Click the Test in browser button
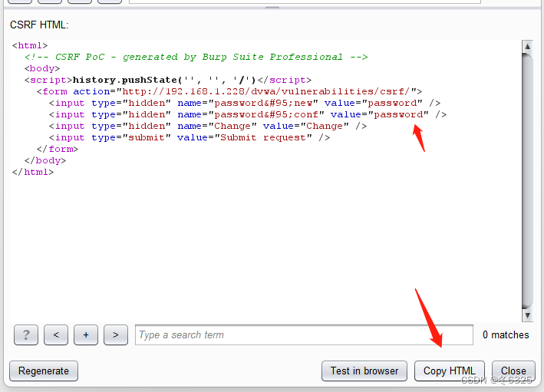The width and height of the screenshot is (544, 392). [364, 371]
